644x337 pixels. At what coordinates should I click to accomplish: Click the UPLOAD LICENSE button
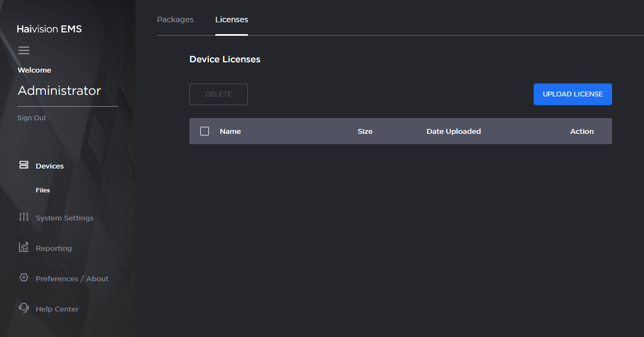pos(572,94)
